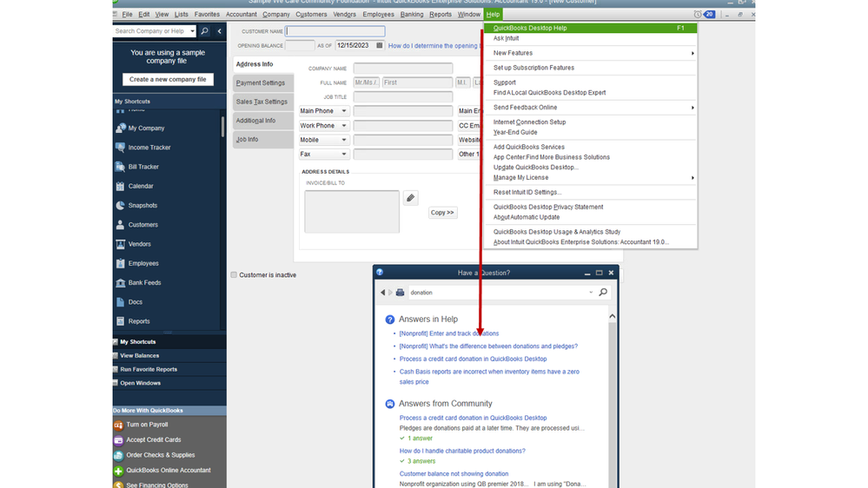Click the Job Title input field
Viewport: 868px width, 488px height.
pyautogui.click(x=403, y=97)
